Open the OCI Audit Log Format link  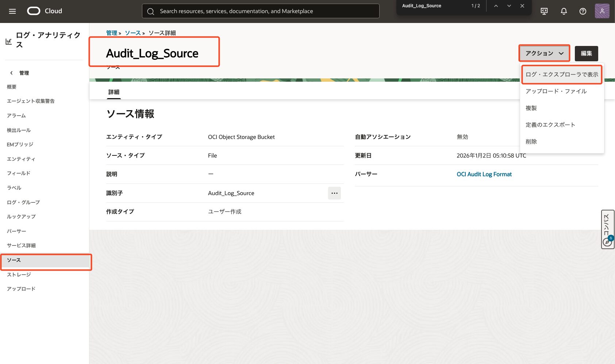click(484, 174)
